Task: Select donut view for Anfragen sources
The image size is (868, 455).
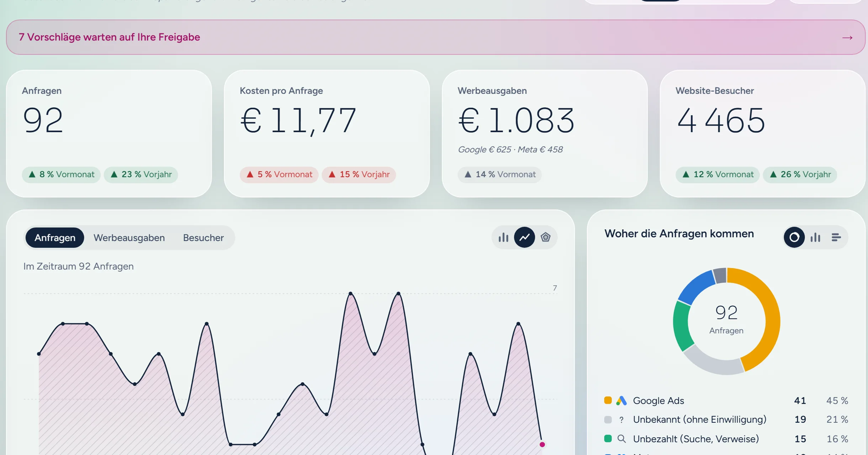Action: pyautogui.click(x=794, y=237)
